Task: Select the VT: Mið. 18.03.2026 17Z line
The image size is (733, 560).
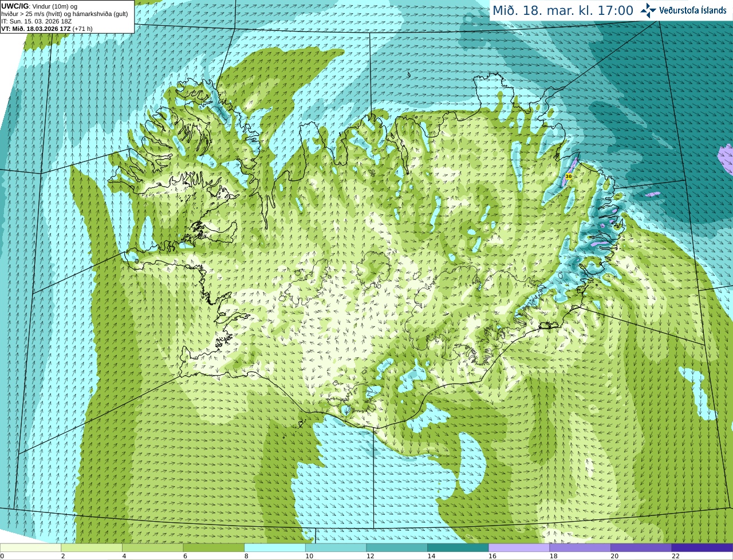Action: 47,29
